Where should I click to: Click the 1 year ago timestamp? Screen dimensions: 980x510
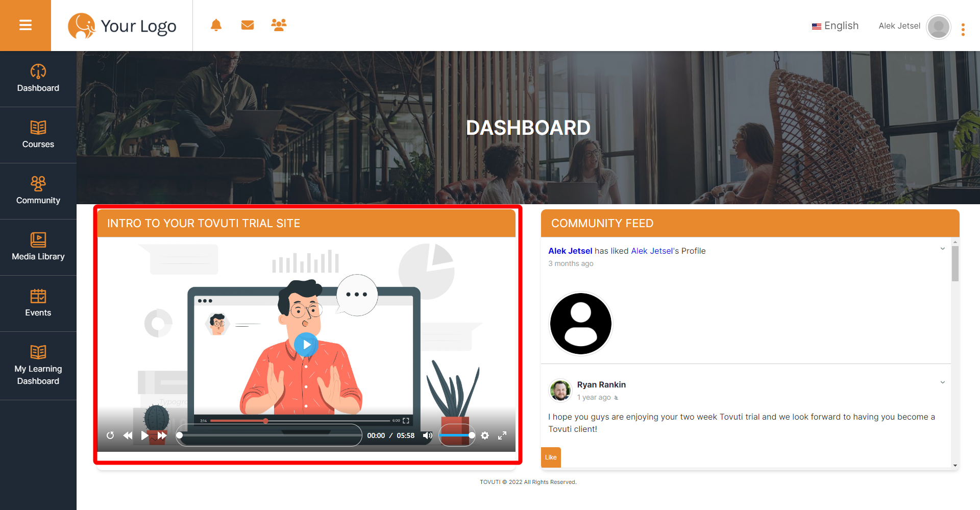pyautogui.click(x=594, y=397)
